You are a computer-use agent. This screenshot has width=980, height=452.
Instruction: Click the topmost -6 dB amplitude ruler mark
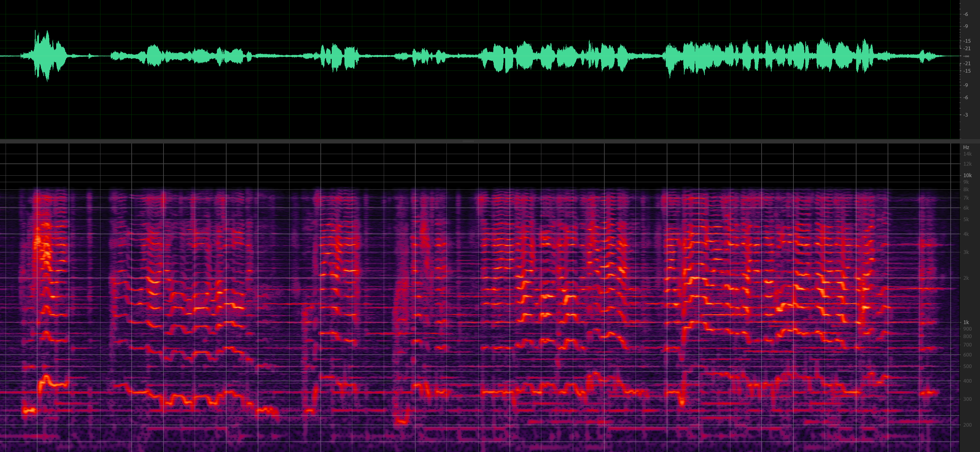pyautogui.click(x=966, y=14)
